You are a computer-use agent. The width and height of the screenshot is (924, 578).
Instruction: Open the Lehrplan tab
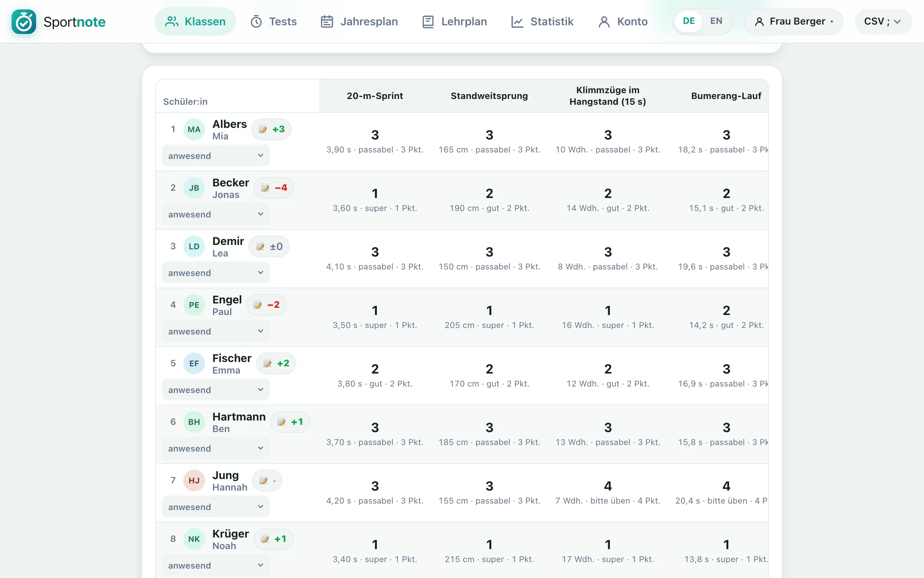pos(454,21)
